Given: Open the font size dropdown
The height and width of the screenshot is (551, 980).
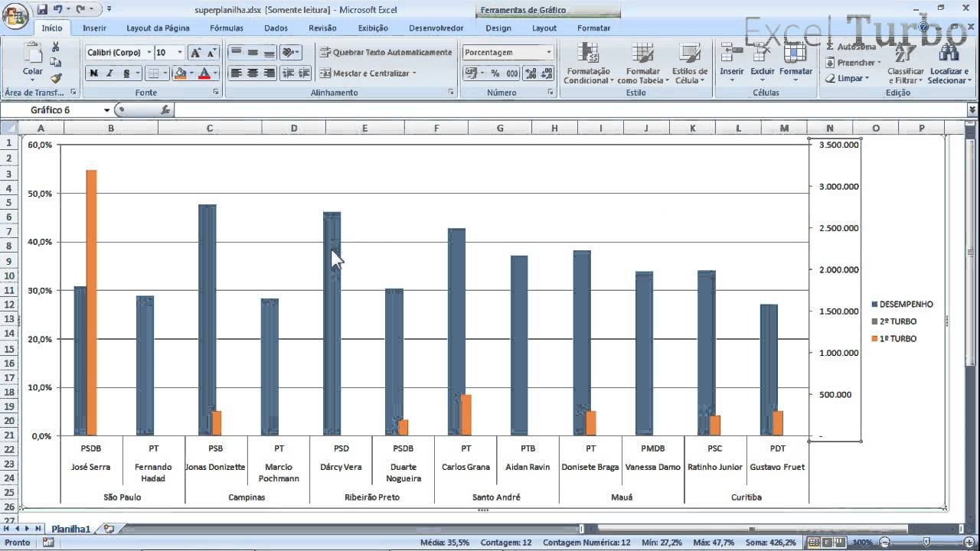Looking at the screenshot, I should coord(180,53).
